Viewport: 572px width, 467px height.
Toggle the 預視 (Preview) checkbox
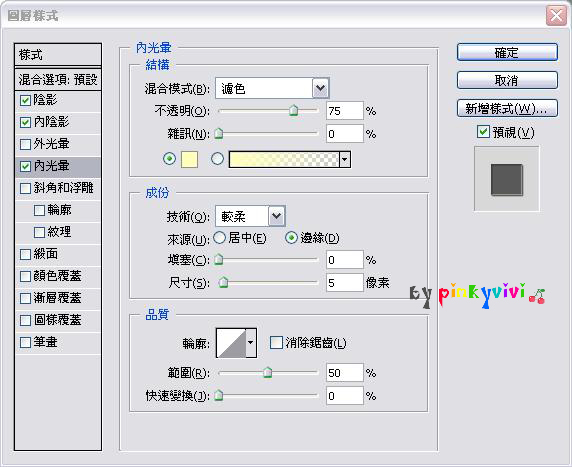tap(483, 131)
